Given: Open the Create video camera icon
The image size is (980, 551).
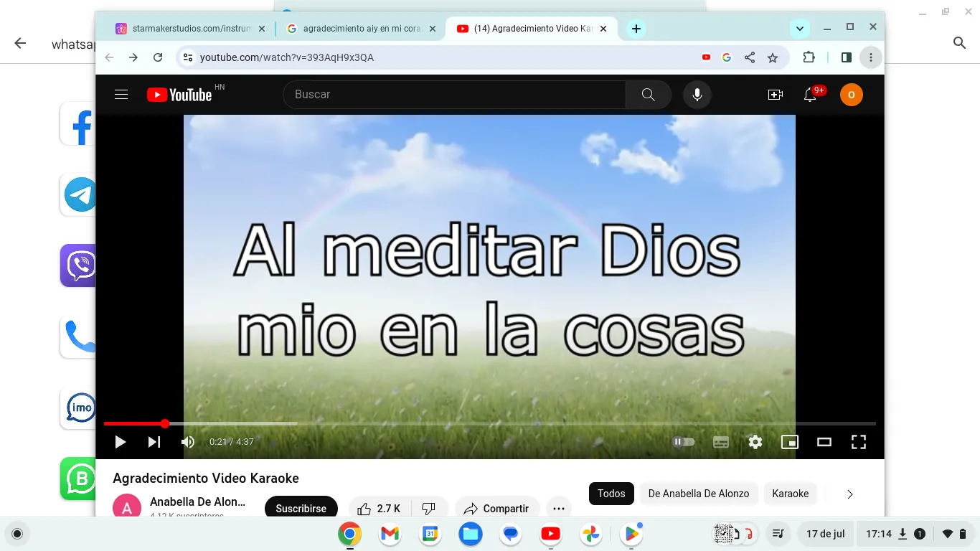Looking at the screenshot, I should pyautogui.click(x=776, y=95).
